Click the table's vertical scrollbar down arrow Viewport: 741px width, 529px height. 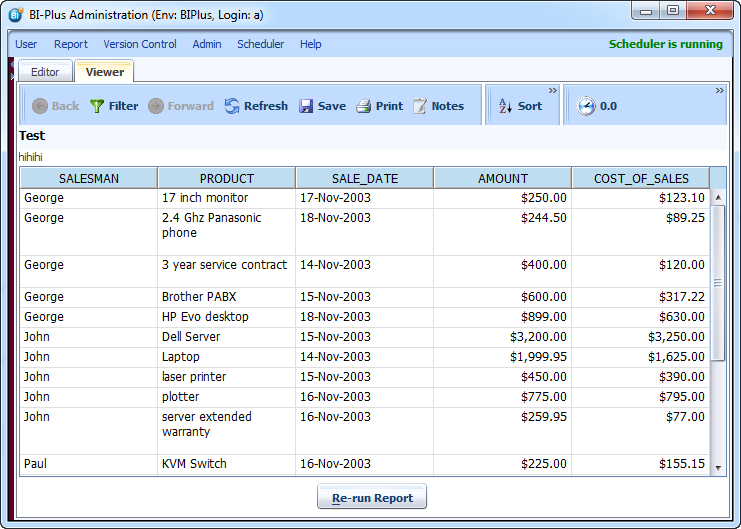pos(718,465)
